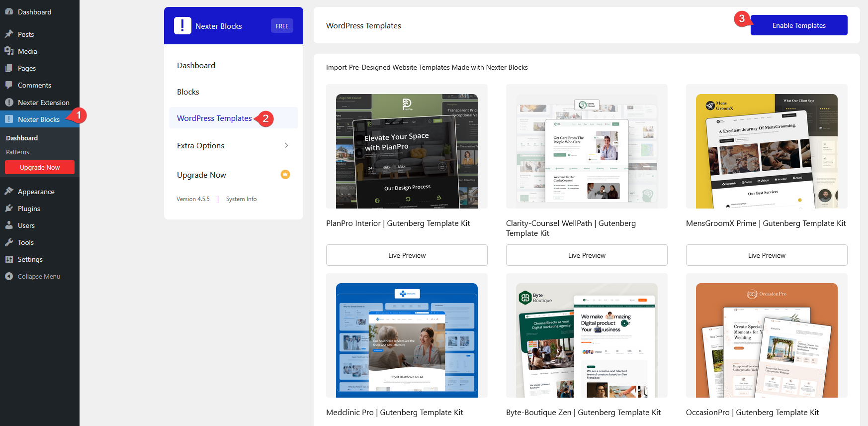Click the Users person icon
868x426 pixels.
tap(9, 225)
